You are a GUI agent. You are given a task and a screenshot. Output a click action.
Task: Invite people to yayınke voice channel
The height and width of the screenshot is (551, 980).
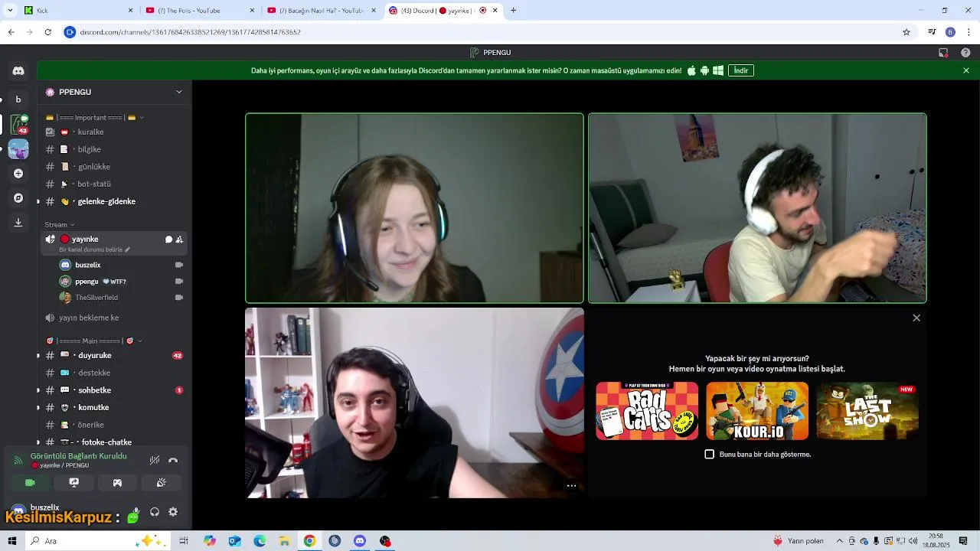pos(179,240)
